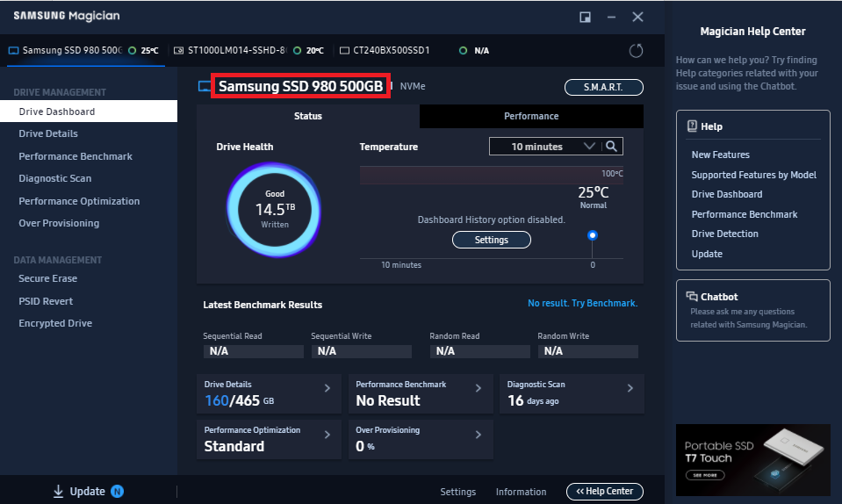Minimize the Samsung Magician window

click(611, 18)
